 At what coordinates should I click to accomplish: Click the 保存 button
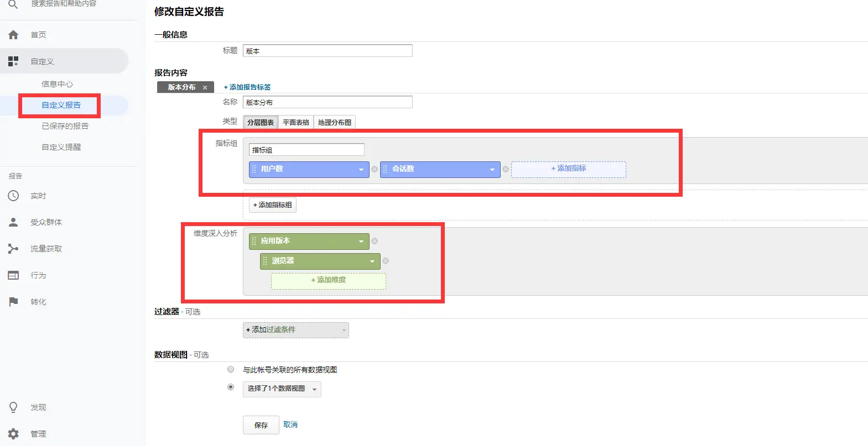click(x=261, y=425)
